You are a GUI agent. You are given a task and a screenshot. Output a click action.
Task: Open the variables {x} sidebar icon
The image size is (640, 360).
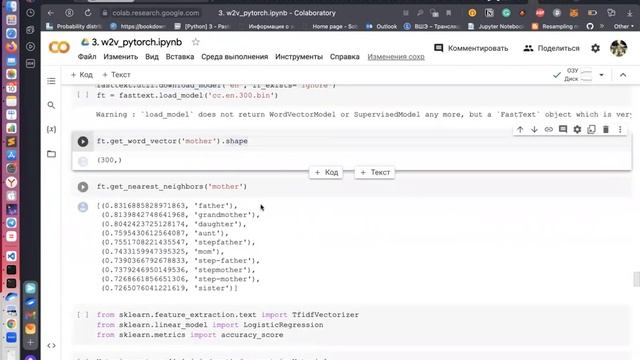(x=51, y=129)
